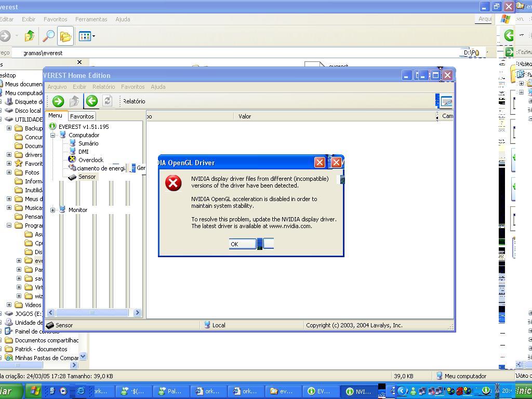This screenshot has width=532, height=399.
Task: Open the Favoritos menu in EVEREST menu bar
Action: point(132,87)
